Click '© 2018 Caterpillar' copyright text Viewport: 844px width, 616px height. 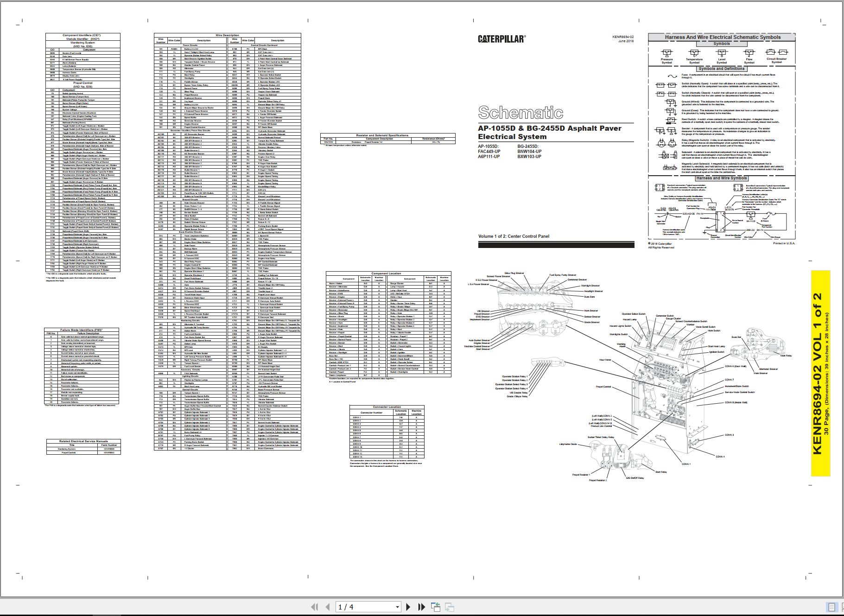(660, 244)
